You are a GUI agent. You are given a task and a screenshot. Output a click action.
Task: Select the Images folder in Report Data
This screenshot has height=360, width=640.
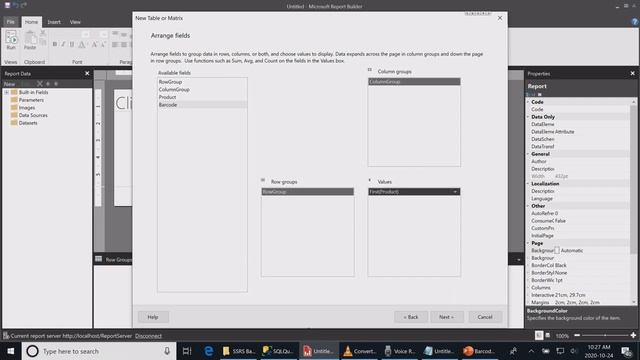23,108
